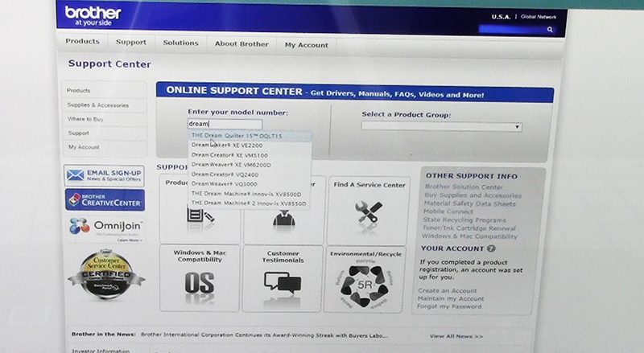Click Investor Information at page bottom
The image size is (644, 353).
click(x=101, y=351)
